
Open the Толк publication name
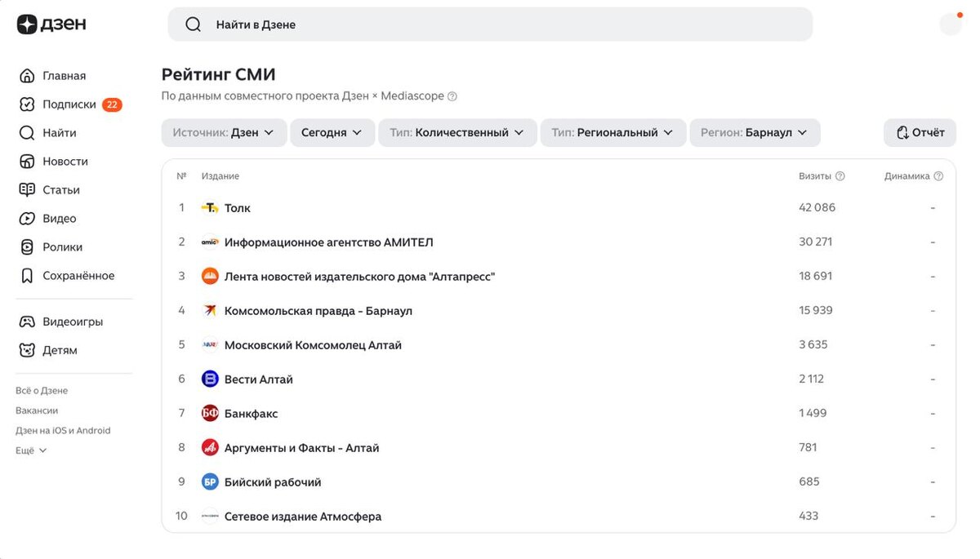[238, 208]
